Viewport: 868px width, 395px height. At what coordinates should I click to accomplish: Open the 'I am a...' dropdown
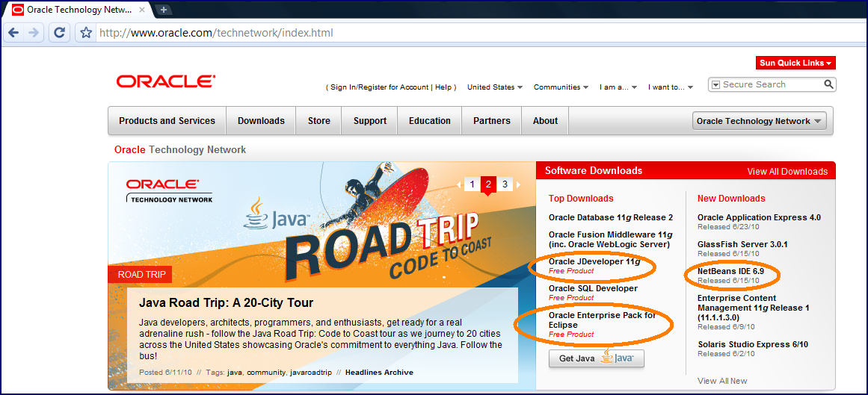pyautogui.click(x=618, y=87)
